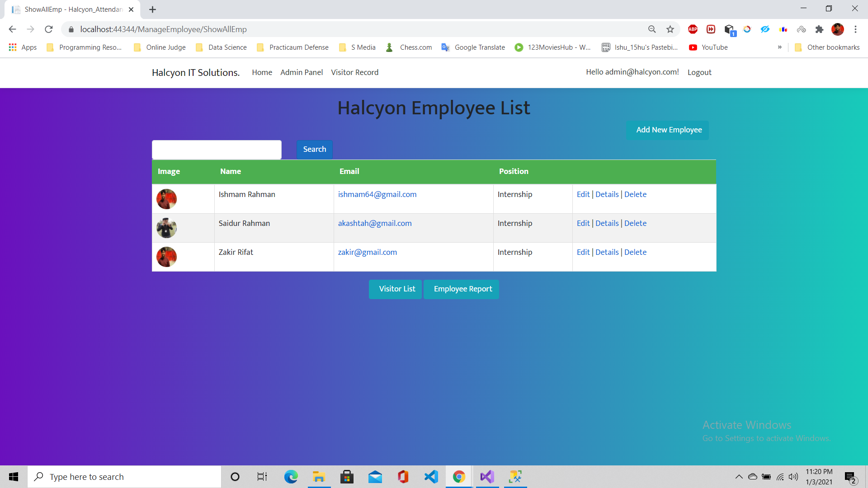Reload the page with the refresh icon
The image size is (868, 488).
(x=49, y=29)
